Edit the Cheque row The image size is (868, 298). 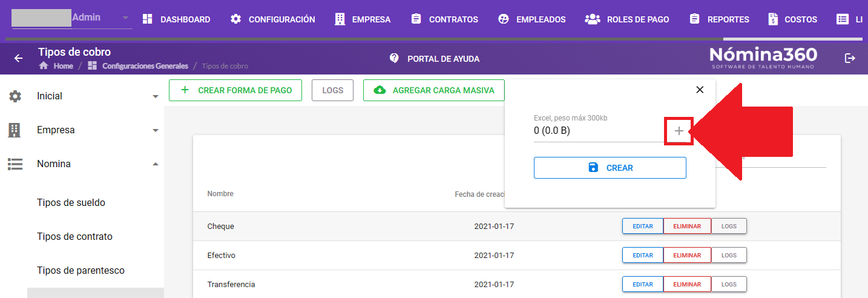point(643,226)
